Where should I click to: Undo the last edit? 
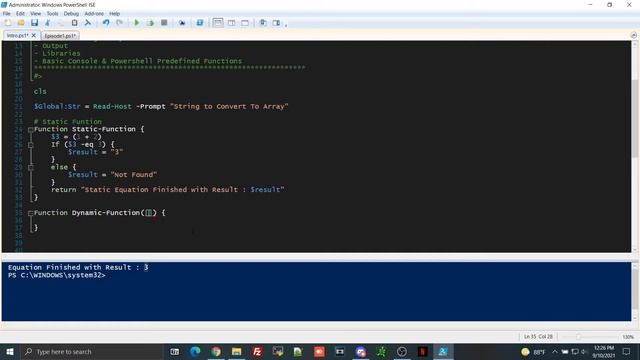[x=106, y=23]
